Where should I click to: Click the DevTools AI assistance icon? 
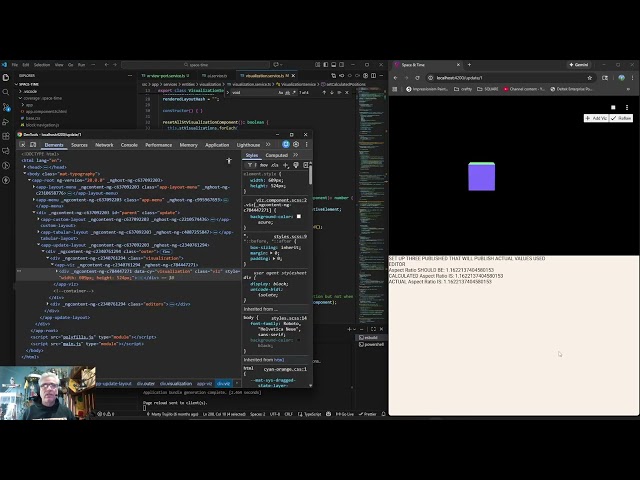[286, 144]
